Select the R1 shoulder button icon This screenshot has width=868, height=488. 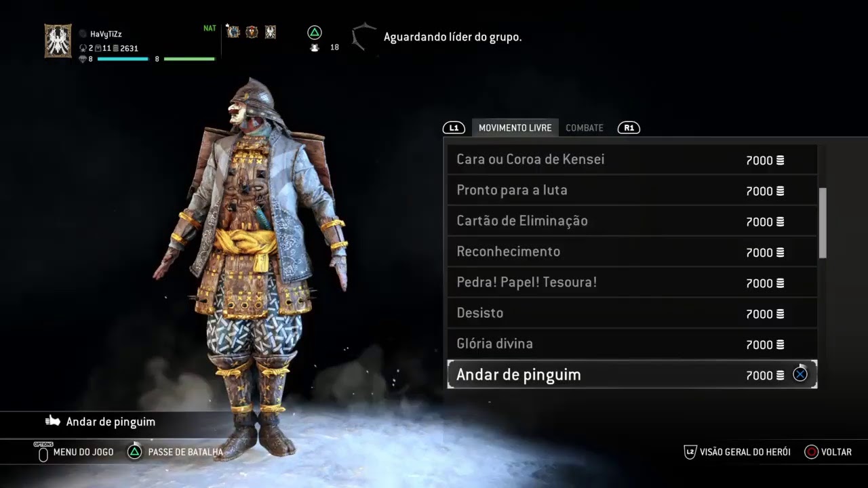pyautogui.click(x=629, y=127)
